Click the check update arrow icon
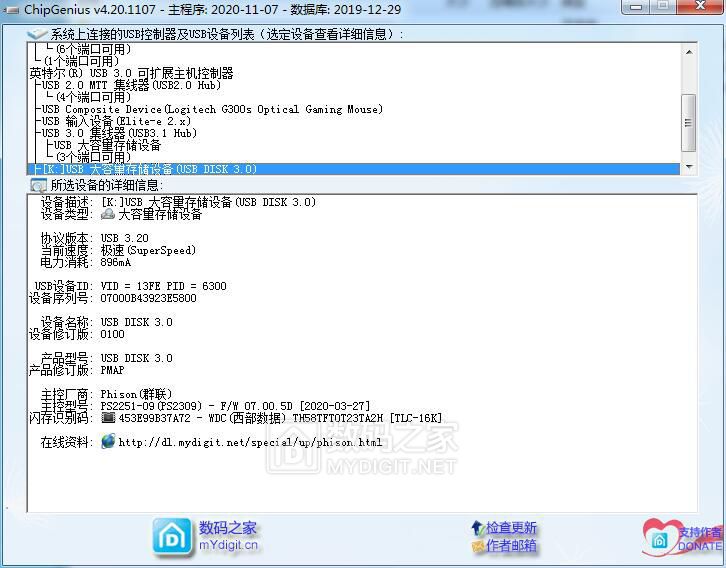 coord(477,528)
